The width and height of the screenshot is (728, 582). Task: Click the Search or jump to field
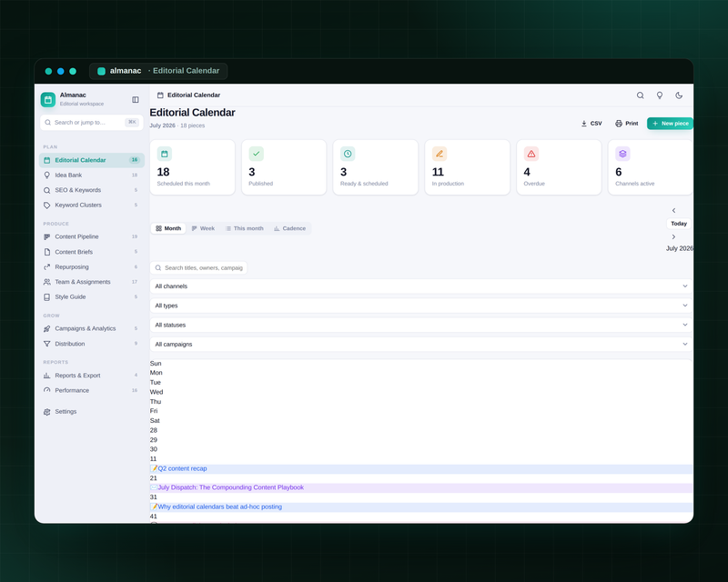[92, 123]
